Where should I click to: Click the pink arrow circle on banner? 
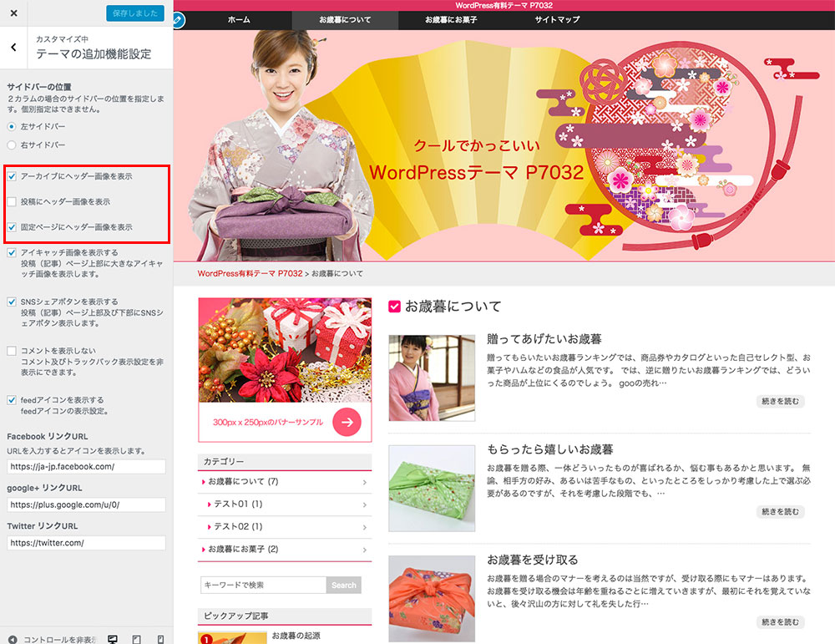point(347,422)
